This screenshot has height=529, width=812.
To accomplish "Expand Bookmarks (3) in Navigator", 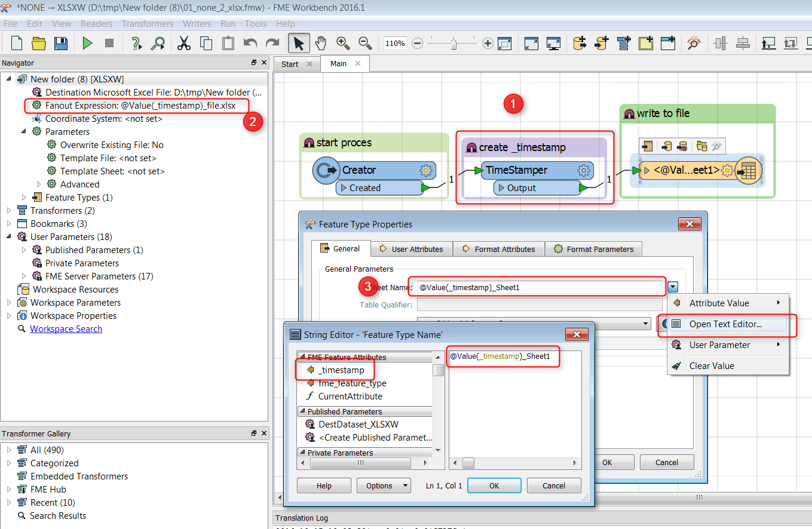I will pos(9,223).
